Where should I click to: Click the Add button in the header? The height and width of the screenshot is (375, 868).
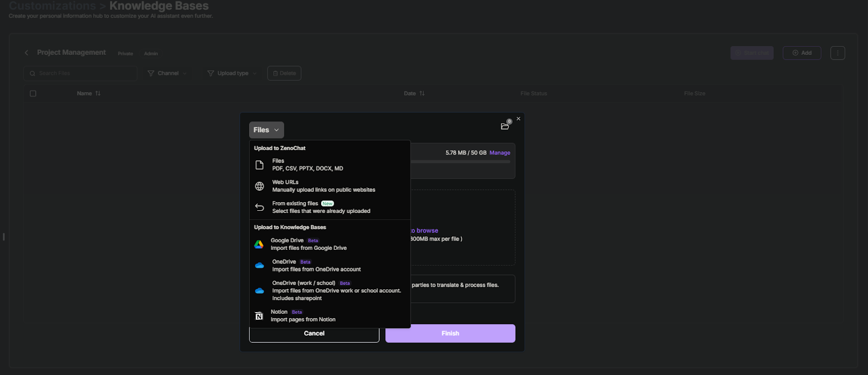pyautogui.click(x=802, y=53)
